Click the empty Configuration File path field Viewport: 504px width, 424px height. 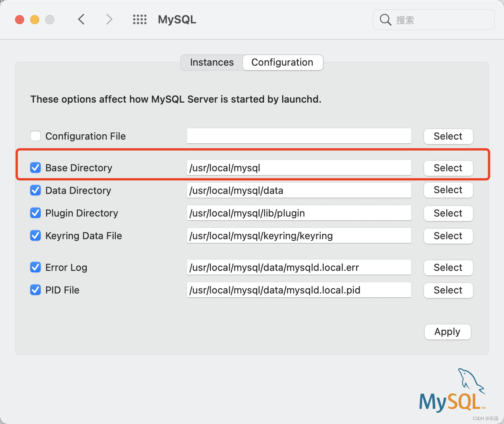tap(299, 136)
